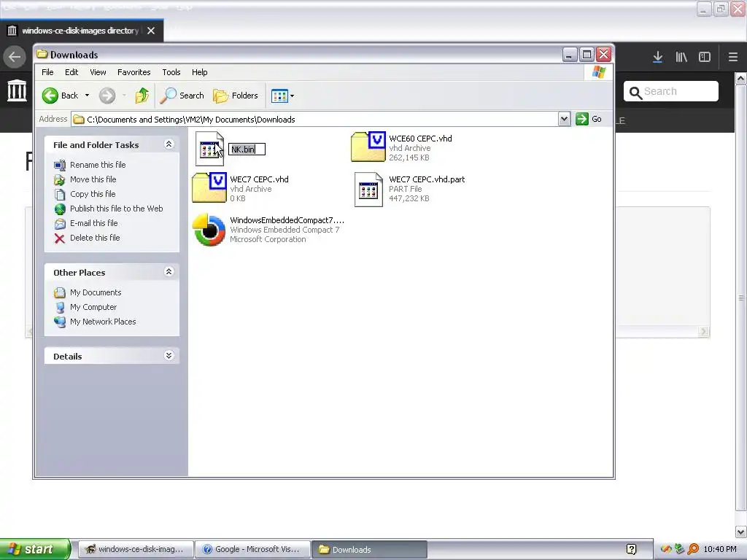Collapse the Other Places panel
The image size is (747, 560).
[x=169, y=272]
